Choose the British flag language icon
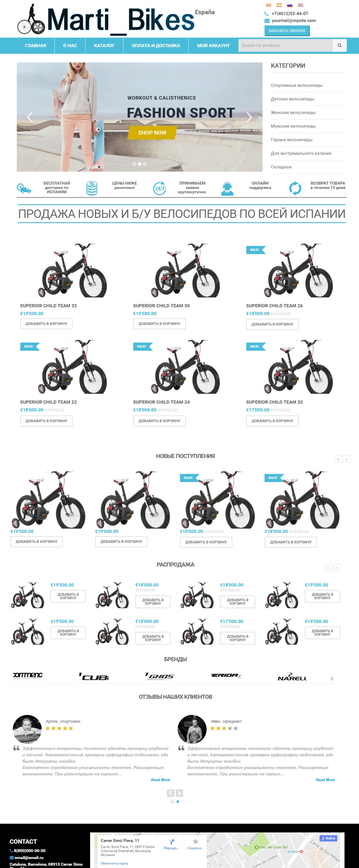The image size is (359, 868). pos(300,5)
